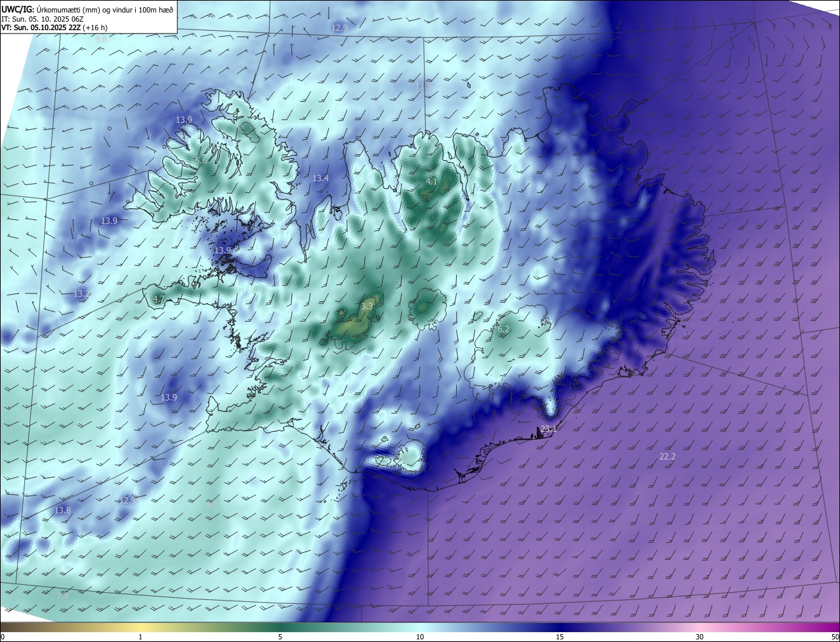Click the 8.3 value label on the map
This screenshot has width=840, height=642.
(x=212, y=505)
